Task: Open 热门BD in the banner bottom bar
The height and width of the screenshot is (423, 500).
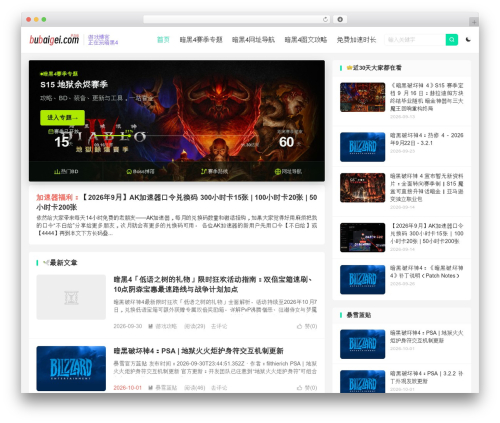Action: (66, 171)
